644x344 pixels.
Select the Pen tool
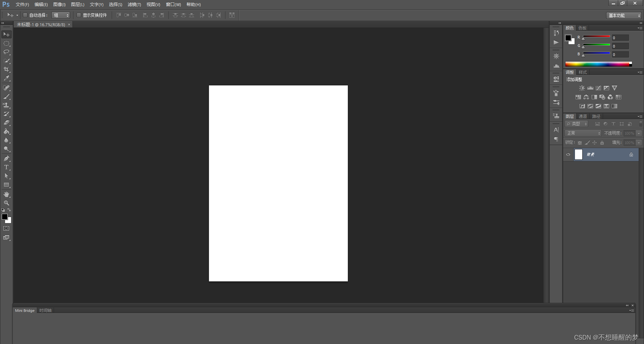point(6,158)
